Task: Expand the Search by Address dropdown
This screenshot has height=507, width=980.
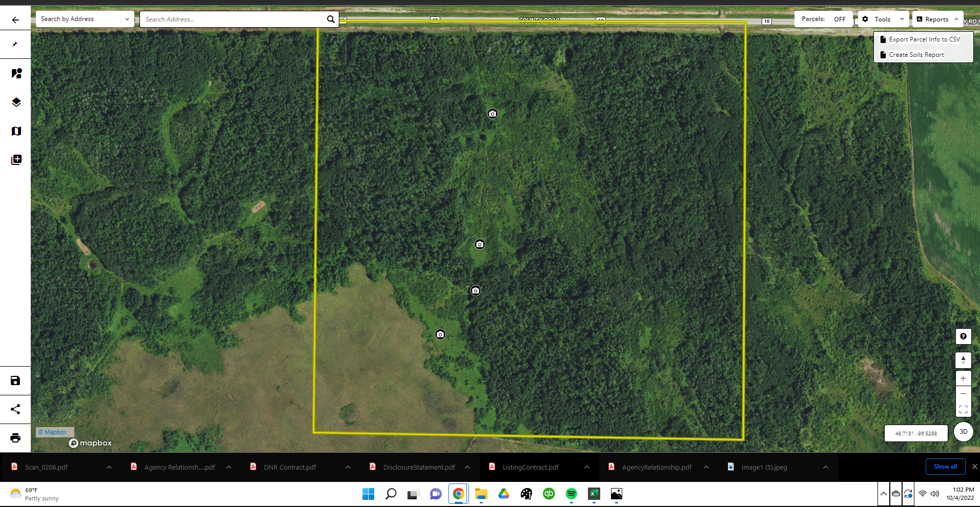Action: tap(85, 19)
